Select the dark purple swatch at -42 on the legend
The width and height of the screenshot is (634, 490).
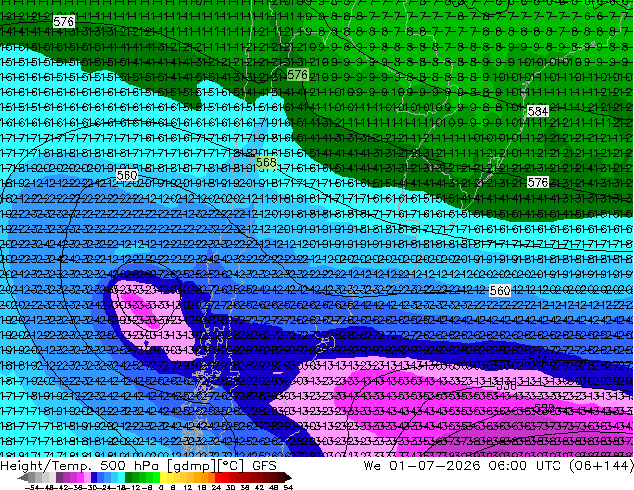pyautogui.click(x=59, y=477)
